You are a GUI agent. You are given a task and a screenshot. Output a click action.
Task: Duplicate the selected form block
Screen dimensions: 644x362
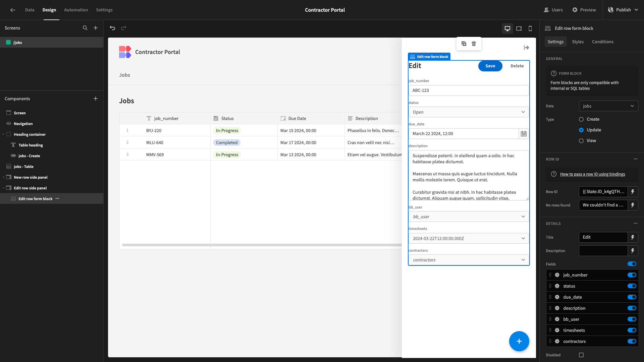pos(464,44)
